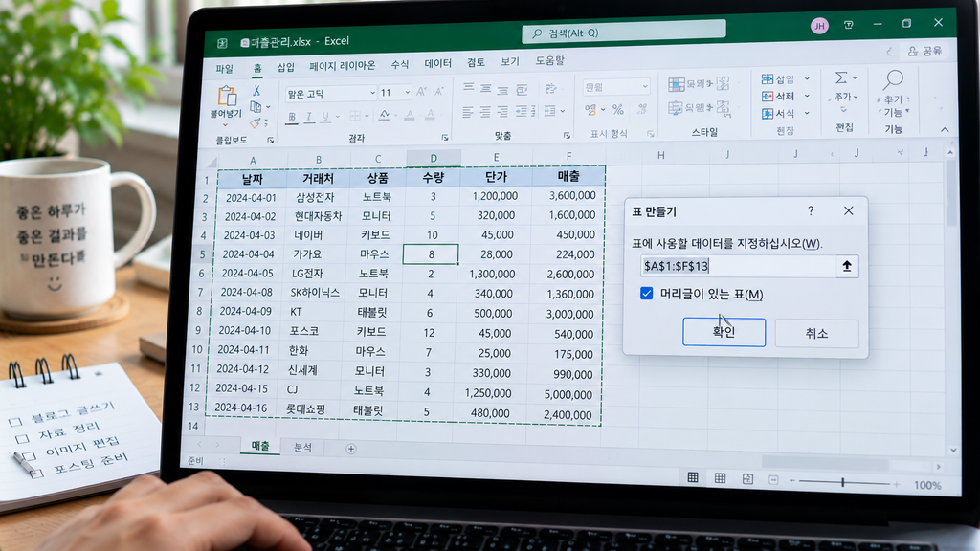Click the 삽입 cells icon

pos(768,78)
